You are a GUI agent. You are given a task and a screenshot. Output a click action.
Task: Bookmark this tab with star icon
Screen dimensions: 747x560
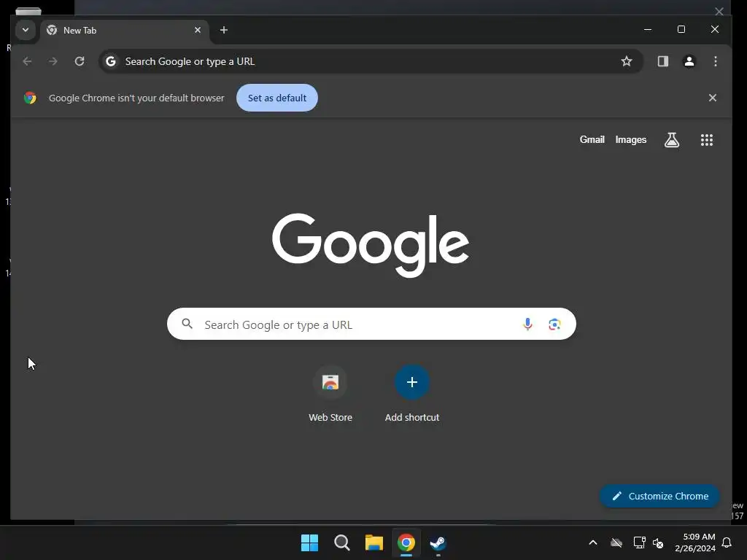627,61
